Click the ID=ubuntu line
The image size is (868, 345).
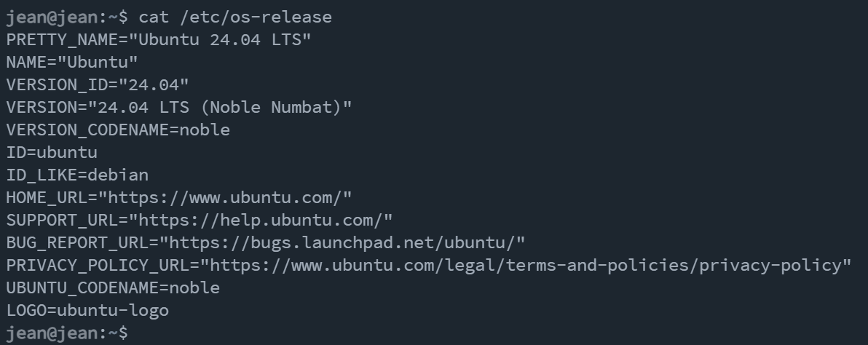[x=52, y=153]
